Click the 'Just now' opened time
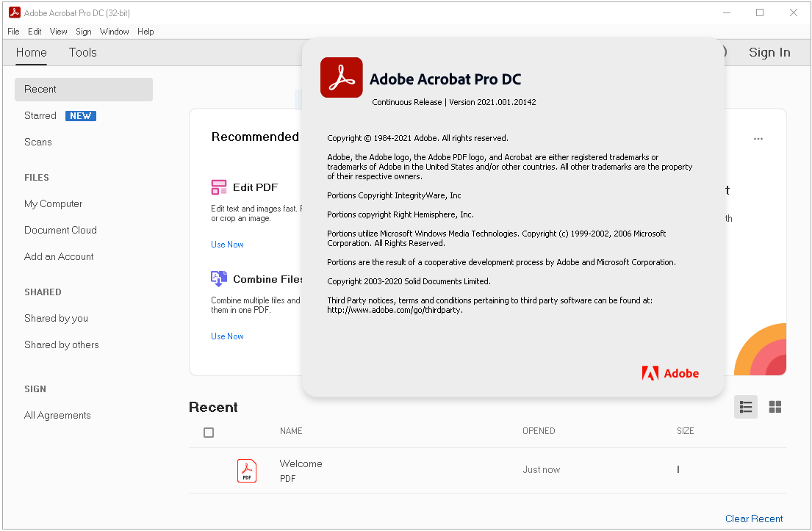This screenshot has width=812, height=531. pyautogui.click(x=541, y=469)
